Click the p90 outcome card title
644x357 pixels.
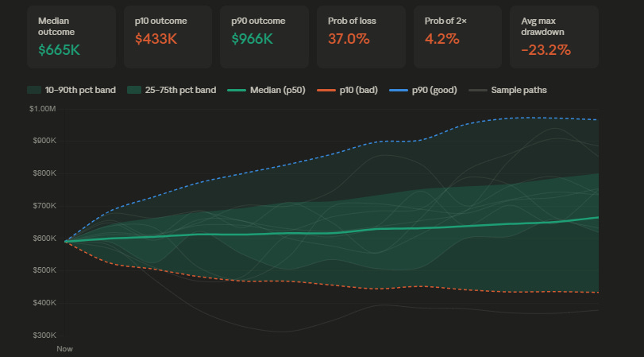tap(258, 21)
